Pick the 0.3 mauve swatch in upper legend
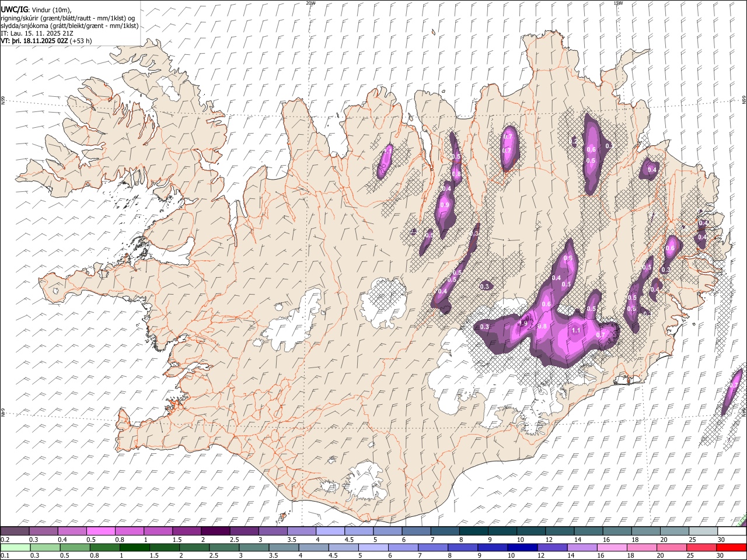 43,531
